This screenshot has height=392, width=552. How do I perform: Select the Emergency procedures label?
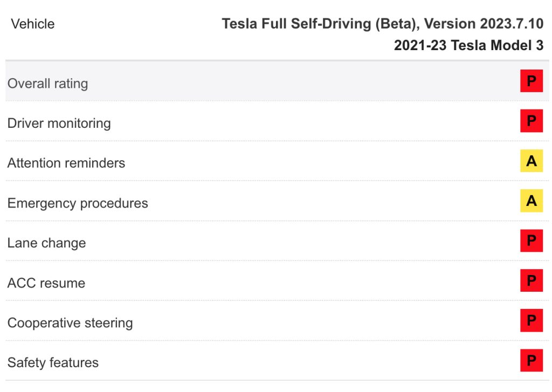pyautogui.click(x=78, y=203)
